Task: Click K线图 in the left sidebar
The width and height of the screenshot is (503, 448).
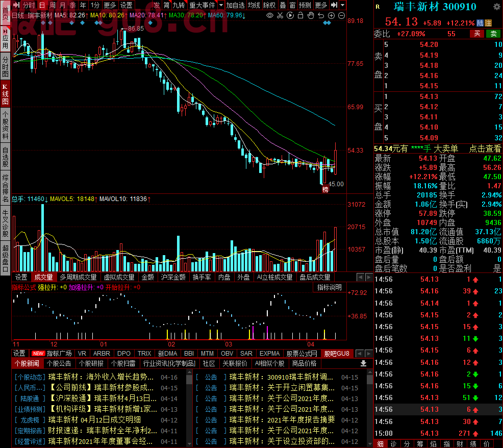Action: (x=5, y=94)
